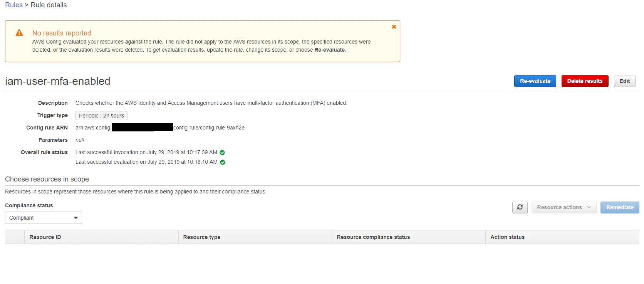Go back to Rules via breadcrumb
The image size is (644, 284).
pyautogui.click(x=14, y=5)
